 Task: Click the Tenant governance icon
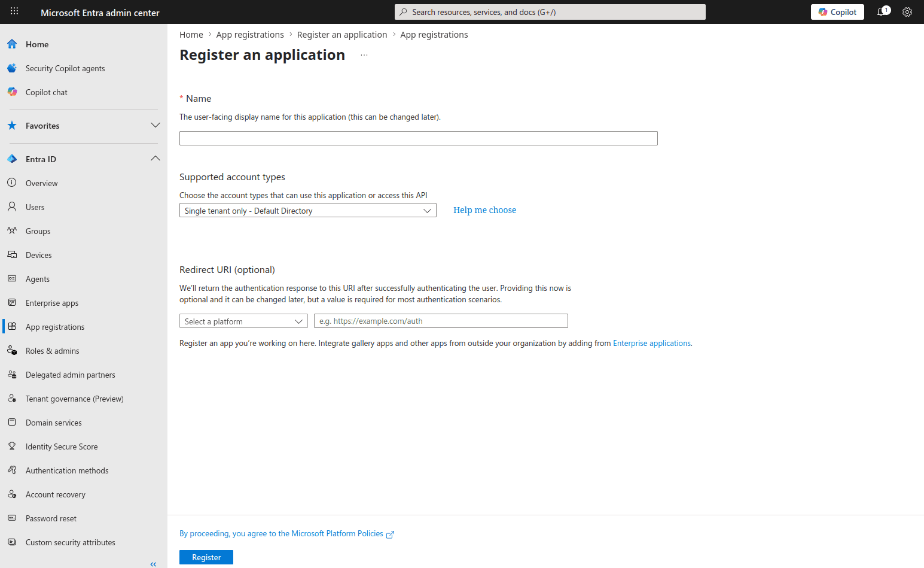pyautogui.click(x=12, y=398)
